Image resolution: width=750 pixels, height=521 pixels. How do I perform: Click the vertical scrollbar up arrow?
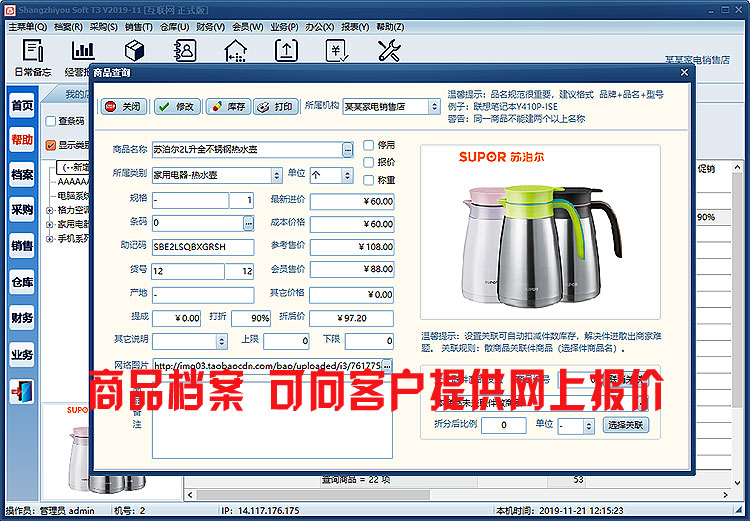click(x=737, y=167)
